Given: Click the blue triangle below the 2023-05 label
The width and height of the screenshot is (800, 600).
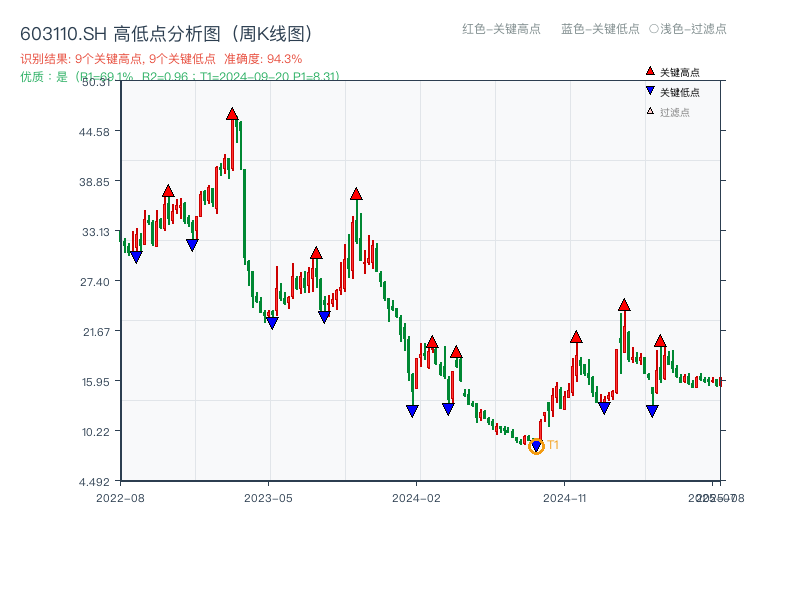Looking at the screenshot, I should click(270, 324).
